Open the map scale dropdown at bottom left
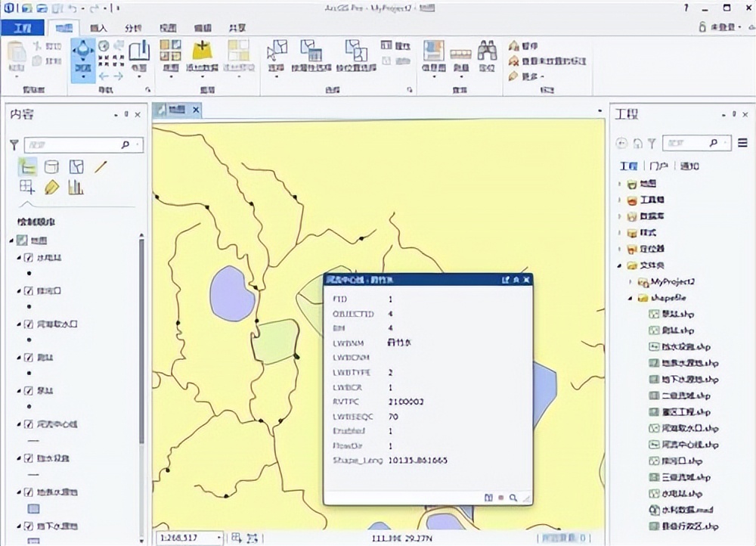Screen dimensions: 756x546 point(217,538)
